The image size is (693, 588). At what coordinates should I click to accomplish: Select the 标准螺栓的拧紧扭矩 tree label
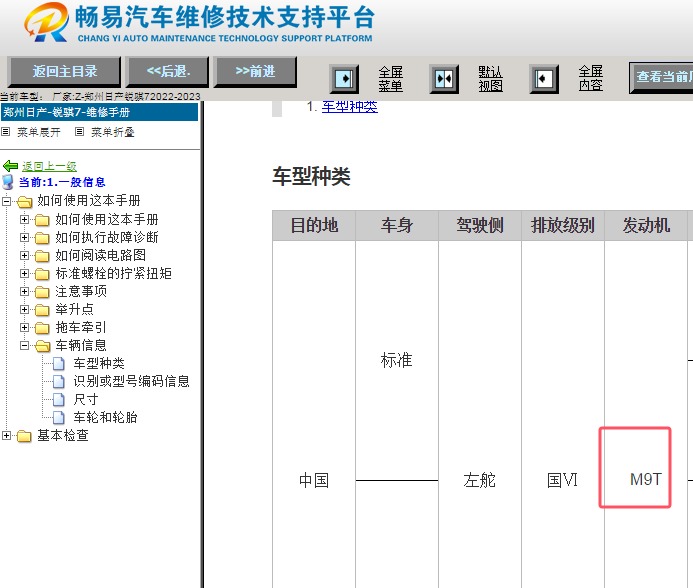pyautogui.click(x=113, y=274)
